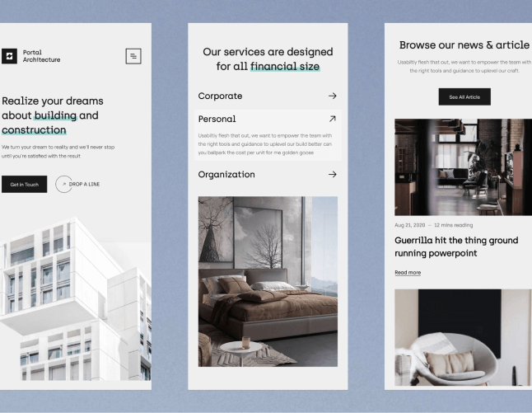Open the round armchair article image

(x=463, y=337)
